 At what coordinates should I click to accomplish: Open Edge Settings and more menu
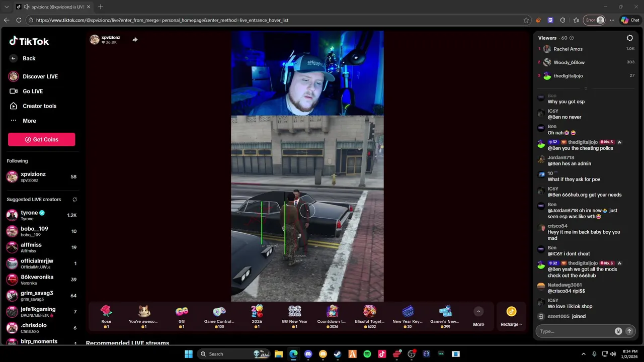(x=612, y=20)
